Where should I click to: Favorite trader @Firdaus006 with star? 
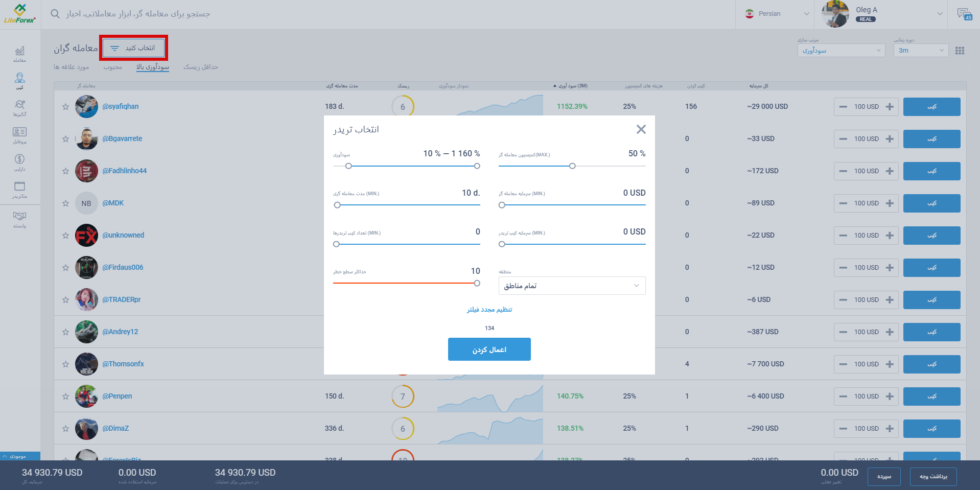pos(65,268)
